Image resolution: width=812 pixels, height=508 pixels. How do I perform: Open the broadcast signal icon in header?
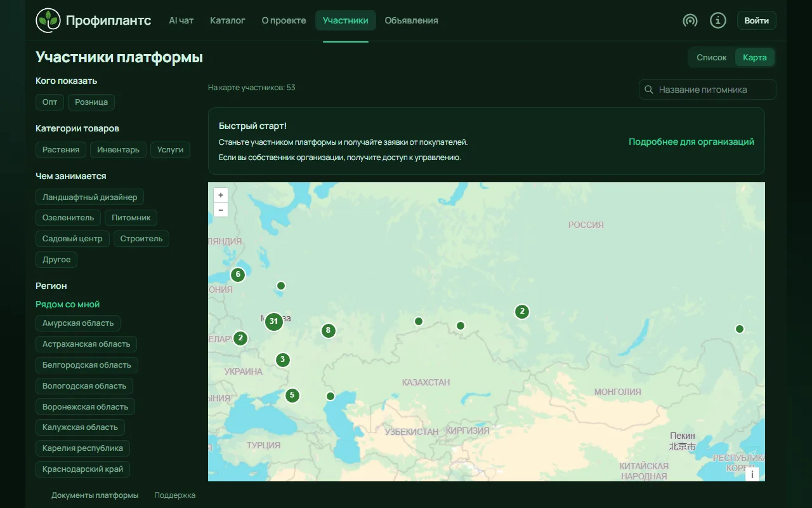(x=690, y=20)
